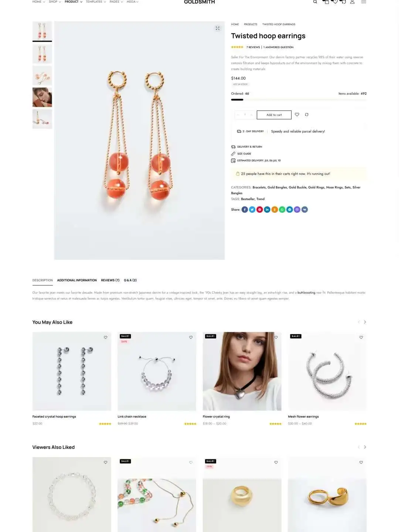Screen dimensions: 399x532
Task: Open the search icon in header
Action: pos(315,2)
